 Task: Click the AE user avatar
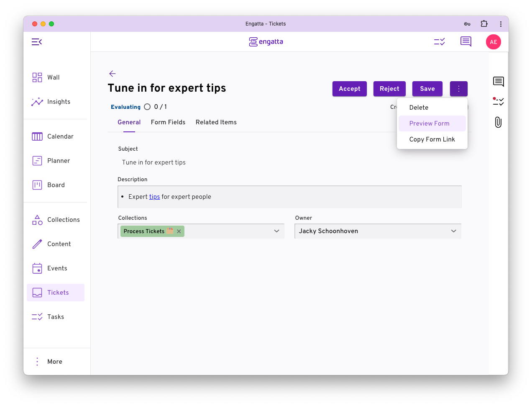pos(493,42)
